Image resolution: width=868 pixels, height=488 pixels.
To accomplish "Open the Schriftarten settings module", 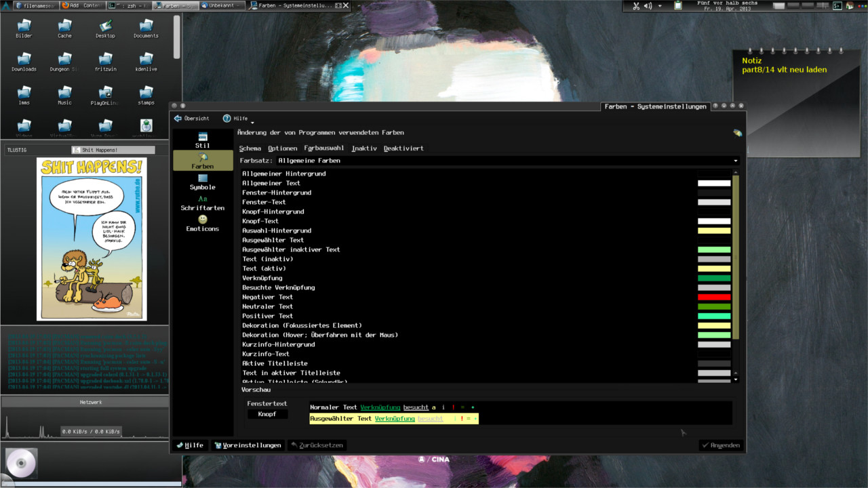I will point(202,203).
